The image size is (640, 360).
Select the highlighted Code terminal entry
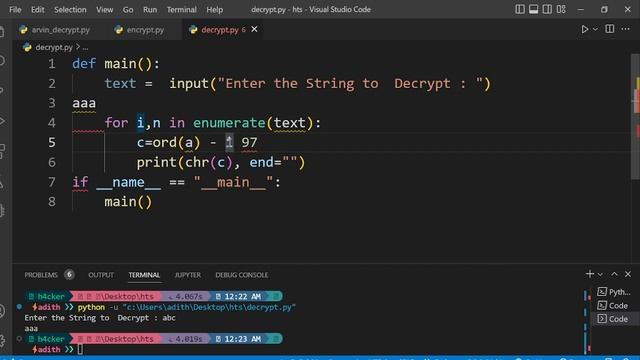(614, 319)
